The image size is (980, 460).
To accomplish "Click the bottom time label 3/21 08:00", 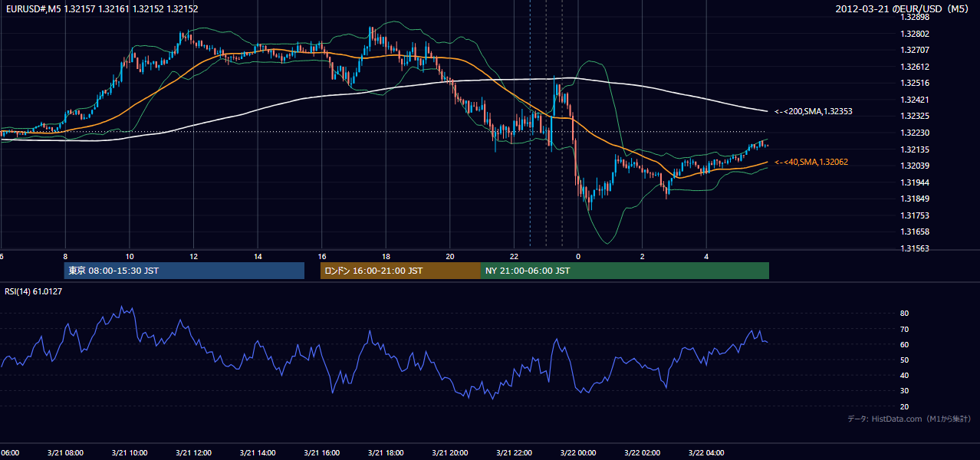I will (x=65, y=452).
